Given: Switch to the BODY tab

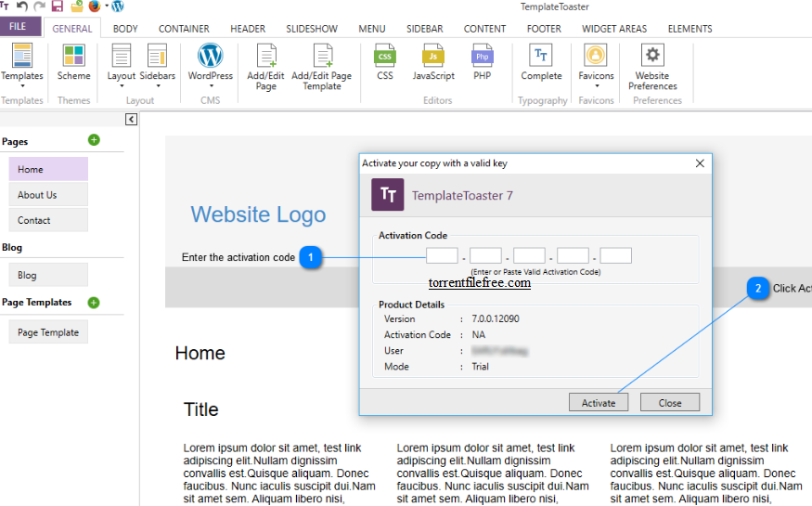Looking at the screenshot, I should tap(125, 29).
